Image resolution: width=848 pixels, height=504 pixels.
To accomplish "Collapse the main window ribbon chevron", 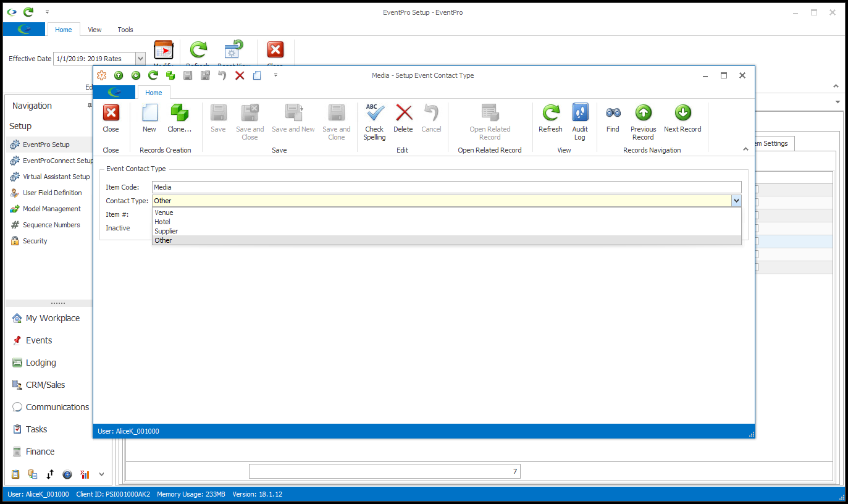I will tap(836, 86).
